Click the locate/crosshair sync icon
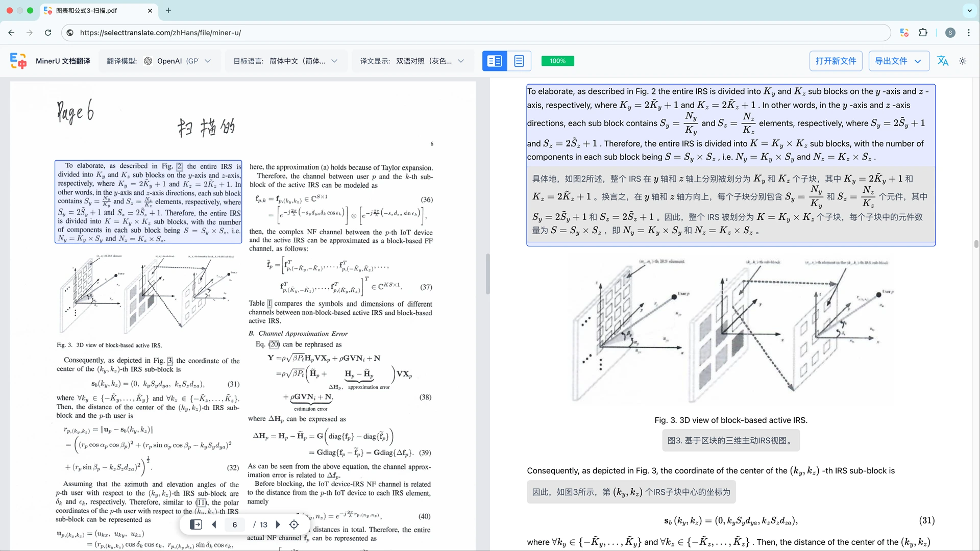980x551 pixels. point(294,524)
